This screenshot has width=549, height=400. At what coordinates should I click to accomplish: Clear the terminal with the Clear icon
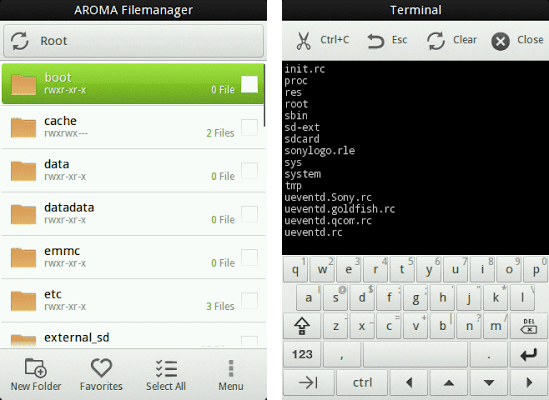click(436, 41)
